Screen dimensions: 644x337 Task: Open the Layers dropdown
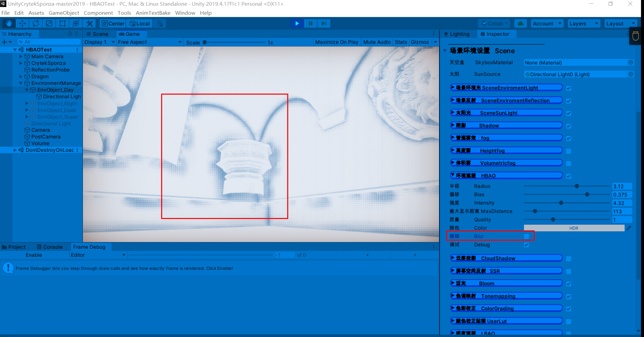(584, 23)
